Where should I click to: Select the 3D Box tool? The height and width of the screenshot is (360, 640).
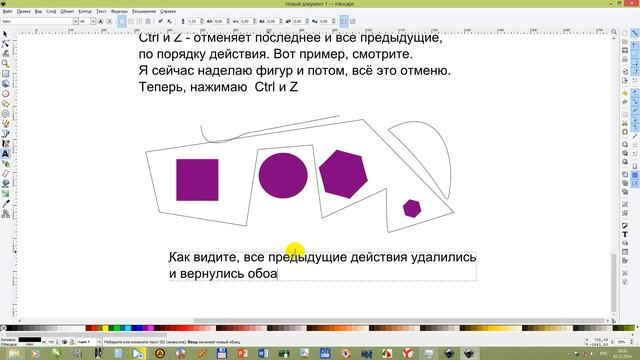[x=5, y=84]
